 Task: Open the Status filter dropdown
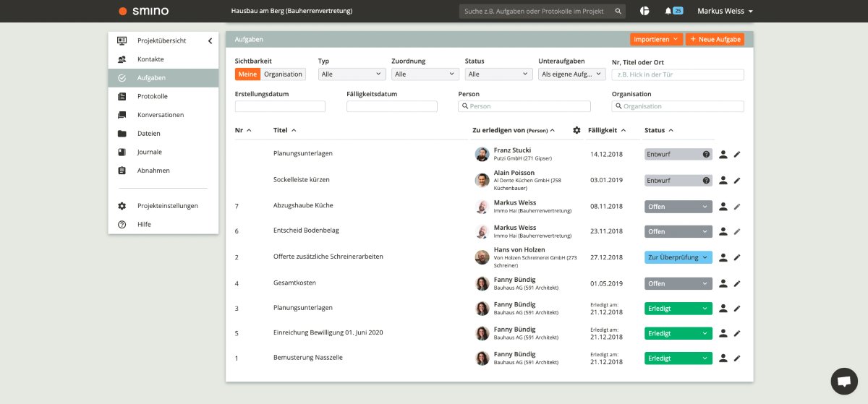[x=499, y=74]
